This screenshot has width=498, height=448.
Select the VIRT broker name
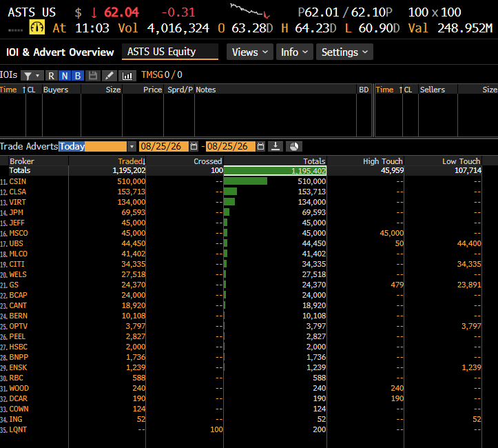click(17, 202)
